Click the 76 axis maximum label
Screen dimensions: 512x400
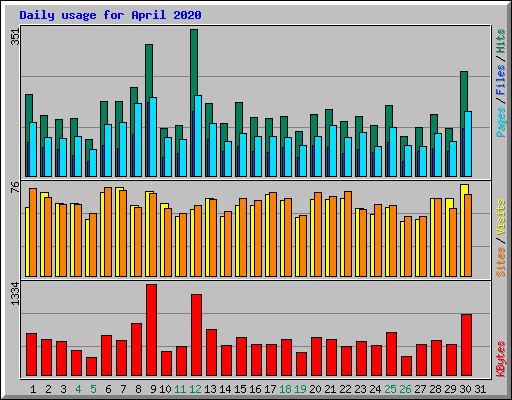pyautogui.click(x=15, y=187)
